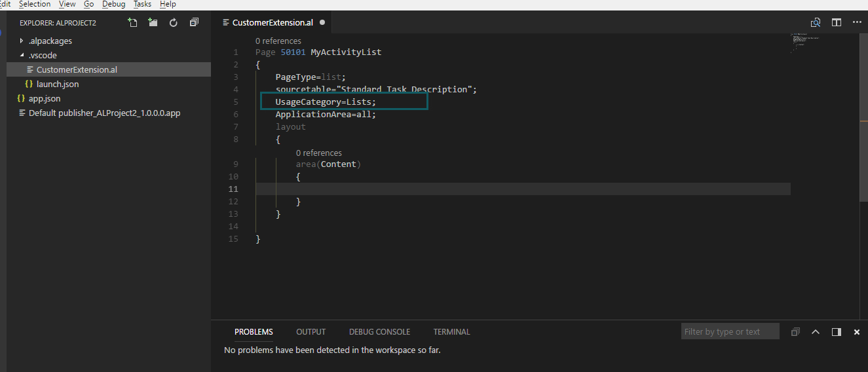Open the editor More Actions ellipsis
Screen dimensions: 868x372
tap(857, 22)
